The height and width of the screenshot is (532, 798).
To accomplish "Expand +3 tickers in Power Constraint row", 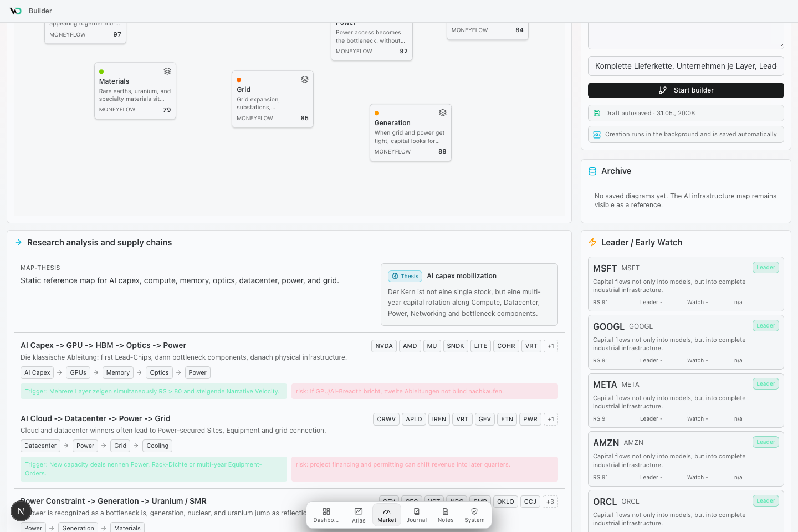I will tap(550, 502).
